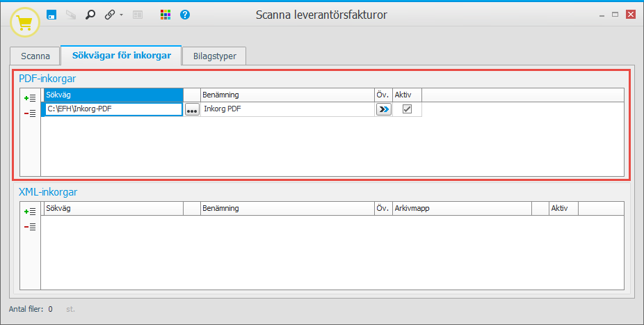The image size is (644, 325).
Task: Open the Bilagstyper tab
Action: point(214,56)
